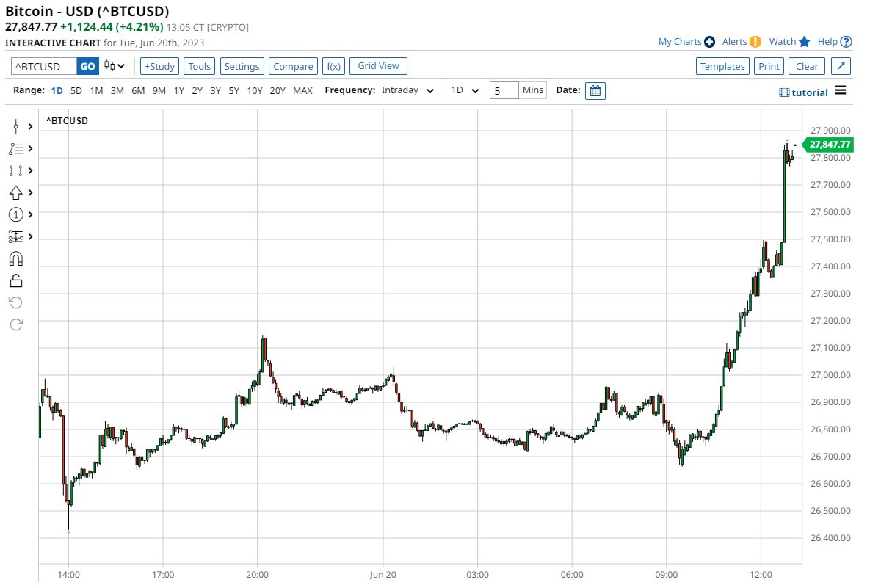
Task: Open the candlestick chart type selector
Action: click(x=115, y=66)
